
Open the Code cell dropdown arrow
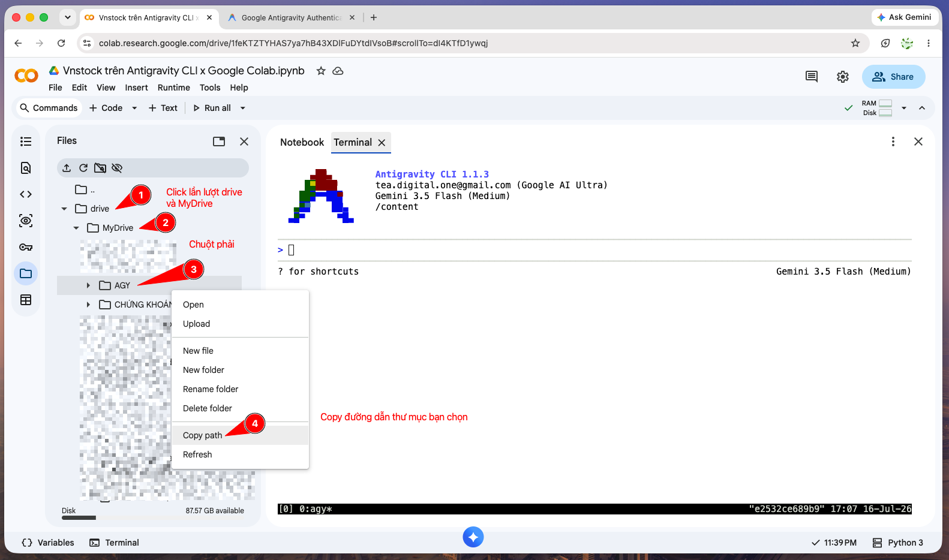pos(134,108)
